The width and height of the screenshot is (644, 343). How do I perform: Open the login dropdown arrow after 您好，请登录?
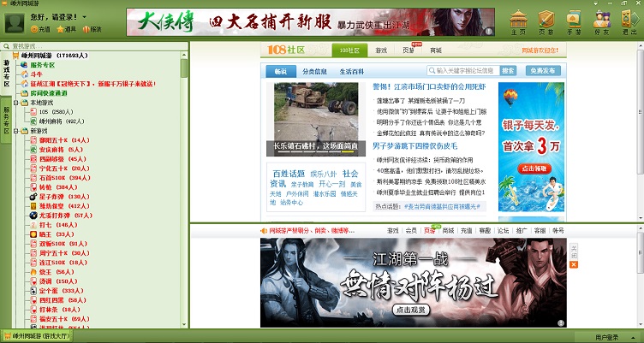[84, 17]
